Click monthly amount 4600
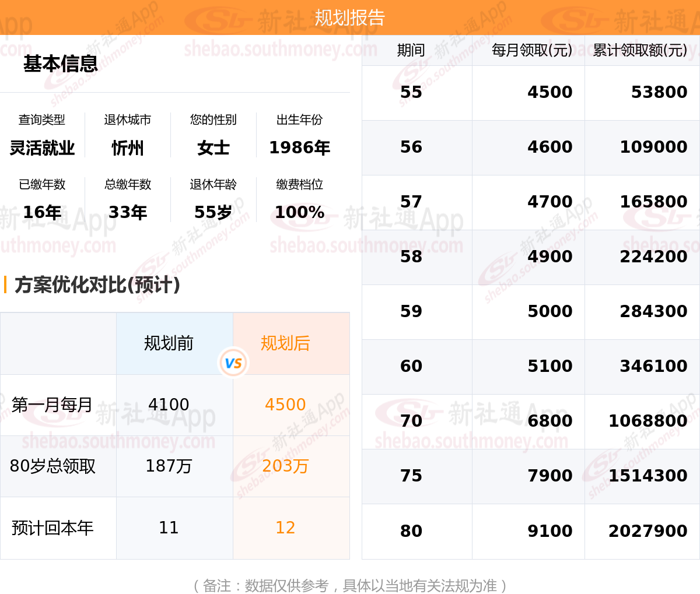700x594 pixels. (x=550, y=147)
